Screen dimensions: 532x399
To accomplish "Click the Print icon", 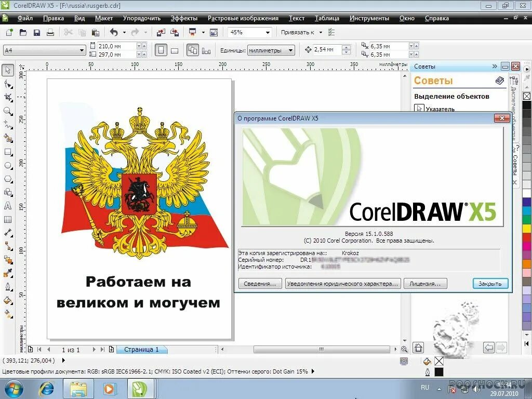I will pos(50,33).
